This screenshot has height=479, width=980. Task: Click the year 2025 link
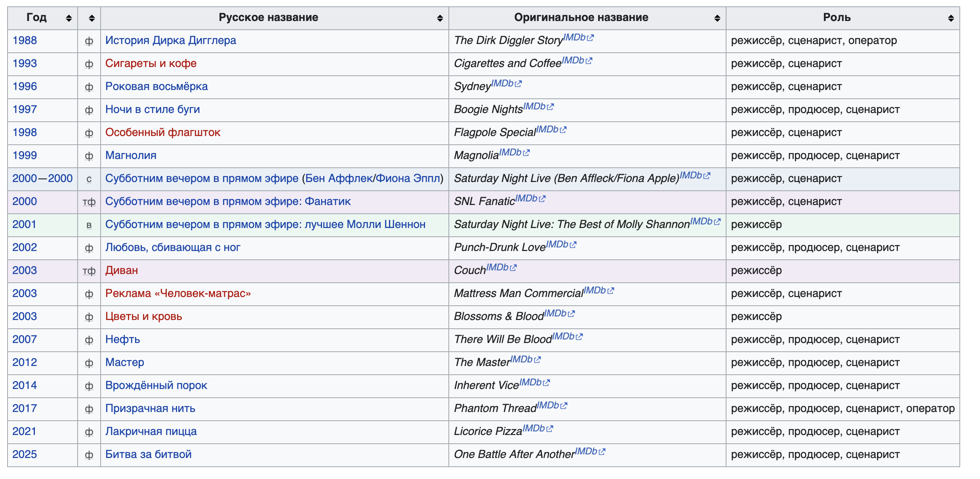coord(25,454)
